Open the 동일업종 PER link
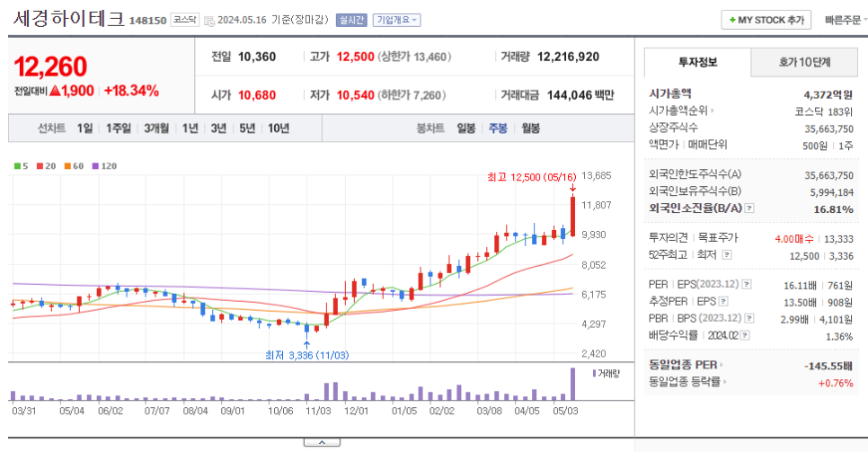 click(686, 365)
